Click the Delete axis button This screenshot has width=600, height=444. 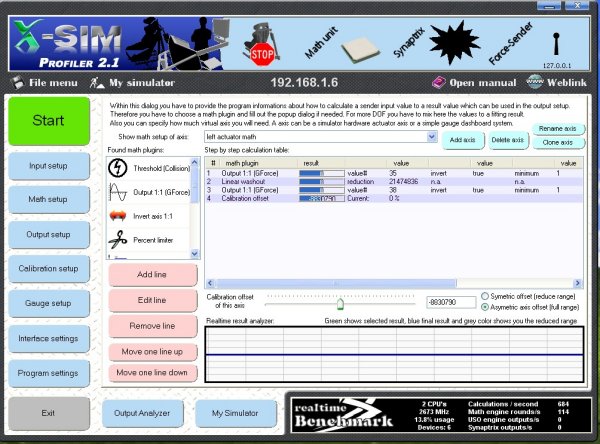[x=507, y=140]
